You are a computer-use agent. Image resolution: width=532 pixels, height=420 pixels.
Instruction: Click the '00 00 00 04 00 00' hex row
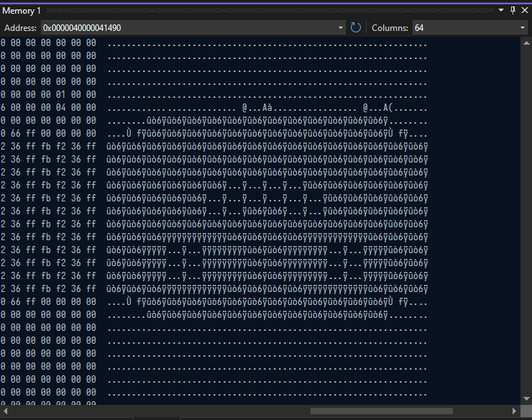tap(48, 108)
